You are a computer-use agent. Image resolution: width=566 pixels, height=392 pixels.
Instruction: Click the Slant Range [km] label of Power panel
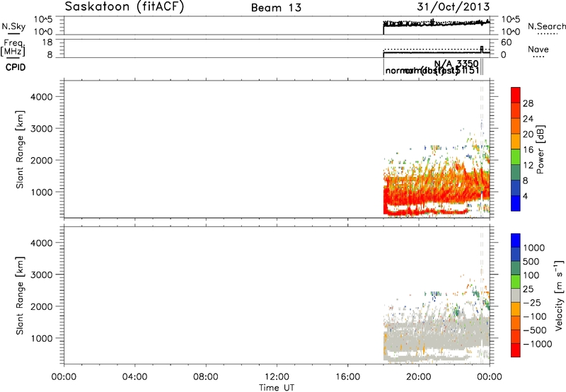click(20, 149)
